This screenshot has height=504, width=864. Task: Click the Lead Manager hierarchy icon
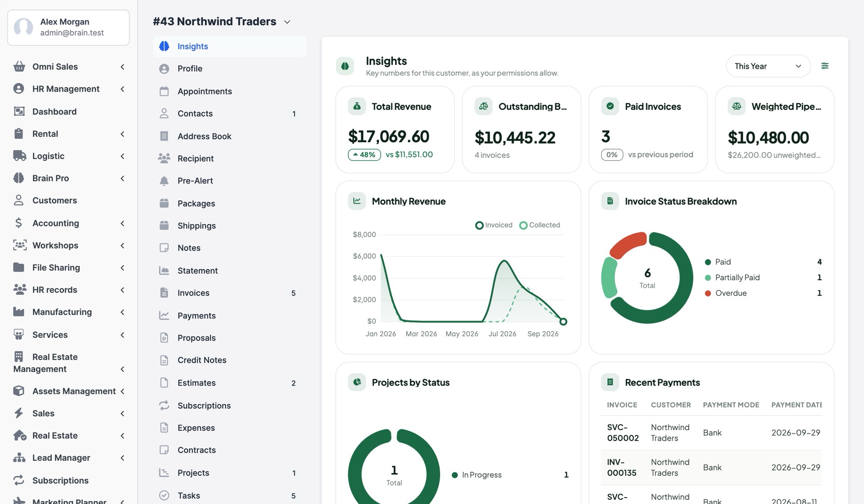pyautogui.click(x=19, y=458)
